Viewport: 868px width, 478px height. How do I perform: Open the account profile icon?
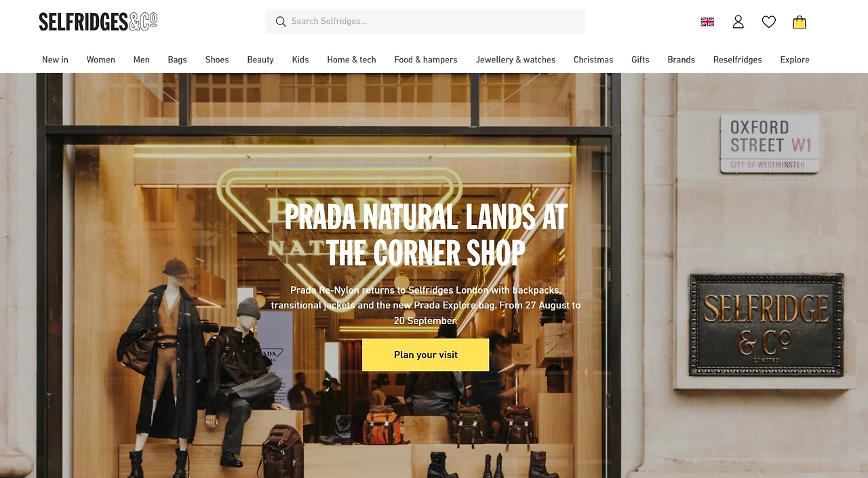coord(738,22)
